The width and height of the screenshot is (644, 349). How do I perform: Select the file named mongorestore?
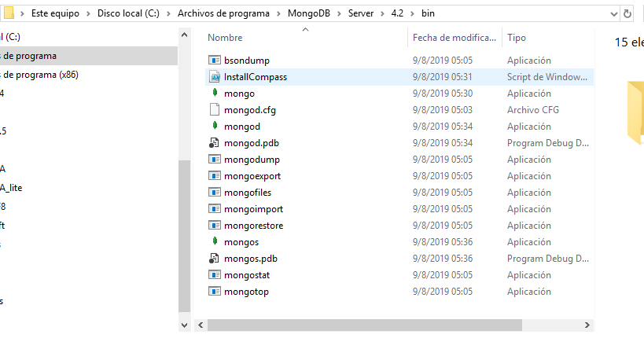[253, 226]
